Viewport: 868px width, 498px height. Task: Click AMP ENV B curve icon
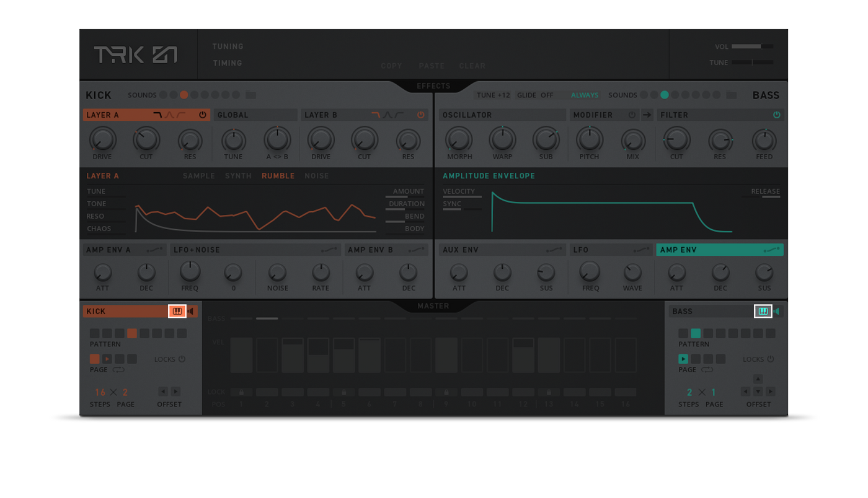[417, 250]
